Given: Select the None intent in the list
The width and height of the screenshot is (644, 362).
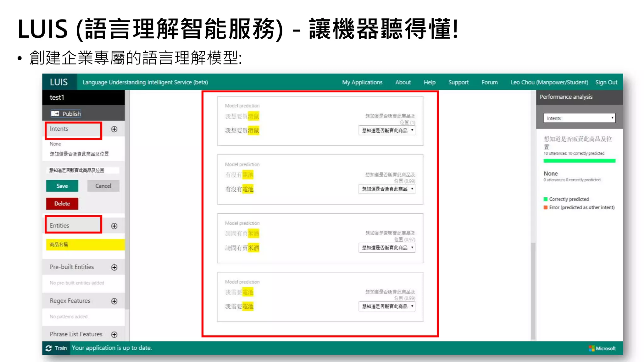Looking at the screenshot, I should (x=55, y=144).
